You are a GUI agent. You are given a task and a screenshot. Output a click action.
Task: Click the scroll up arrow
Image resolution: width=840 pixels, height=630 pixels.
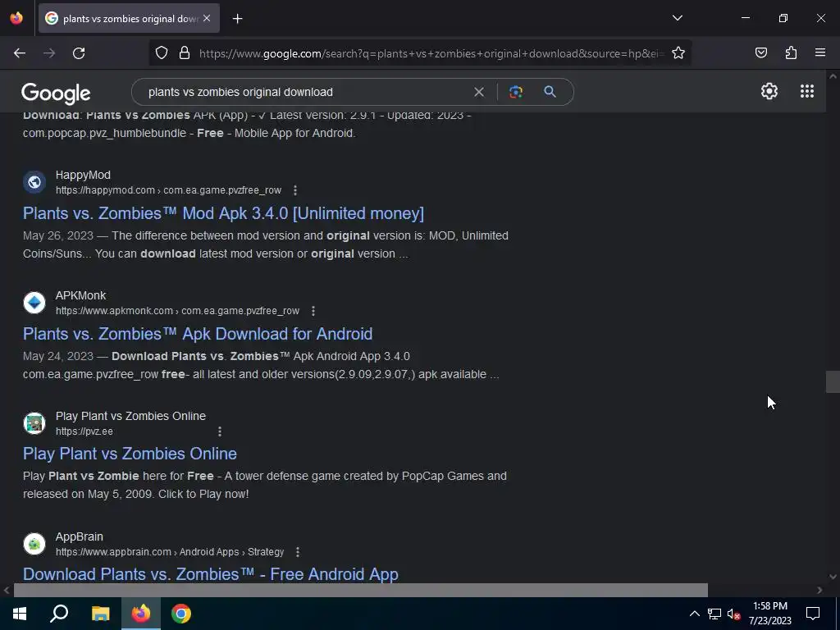[833, 76]
